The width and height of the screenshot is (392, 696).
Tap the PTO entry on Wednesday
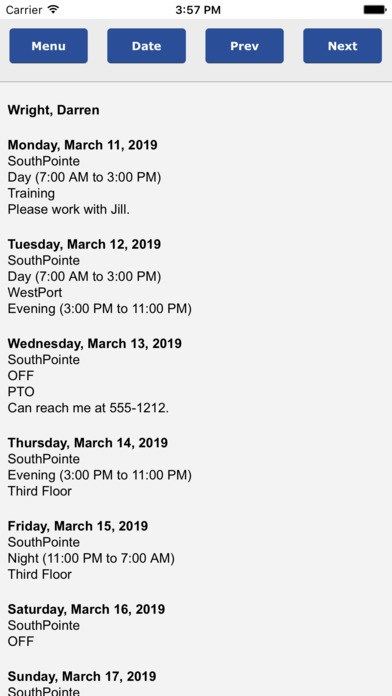tap(21, 392)
